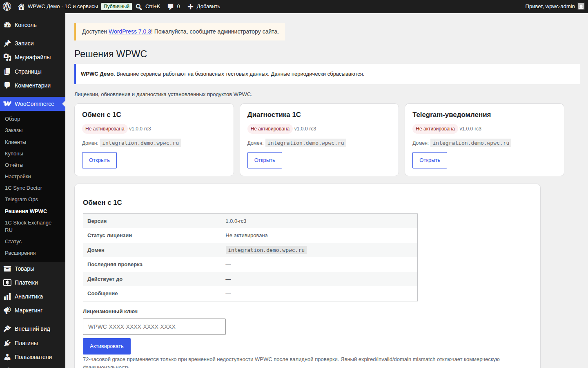588x368 pixels.
Task: Focus the Лицензионный ключ input field
Action: [154, 327]
